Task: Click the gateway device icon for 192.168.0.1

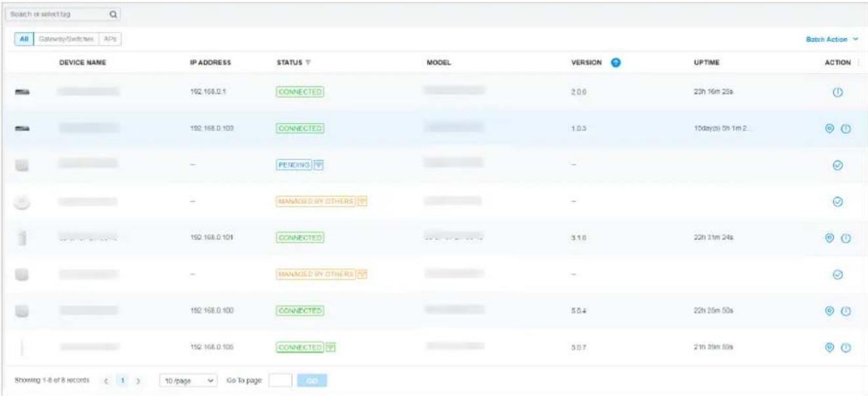Action: [21, 92]
